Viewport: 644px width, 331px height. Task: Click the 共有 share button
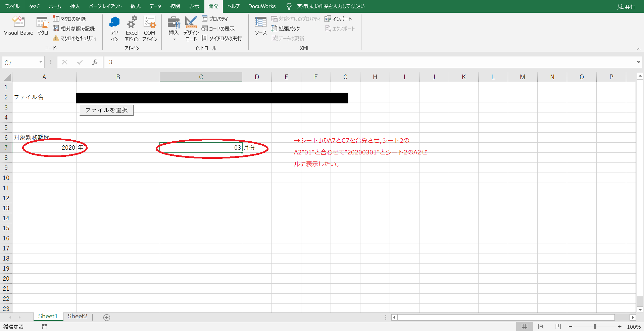pos(626,6)
